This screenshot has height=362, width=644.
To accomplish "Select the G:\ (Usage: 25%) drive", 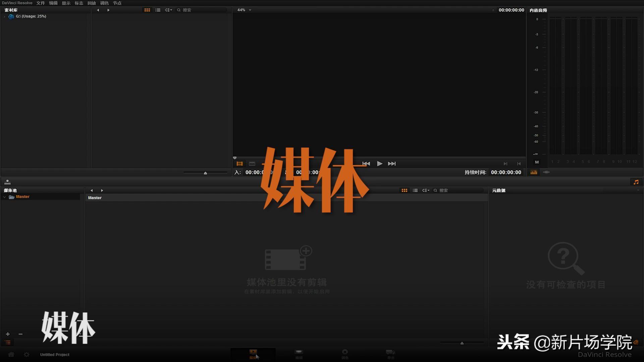I will coord(31,16).
